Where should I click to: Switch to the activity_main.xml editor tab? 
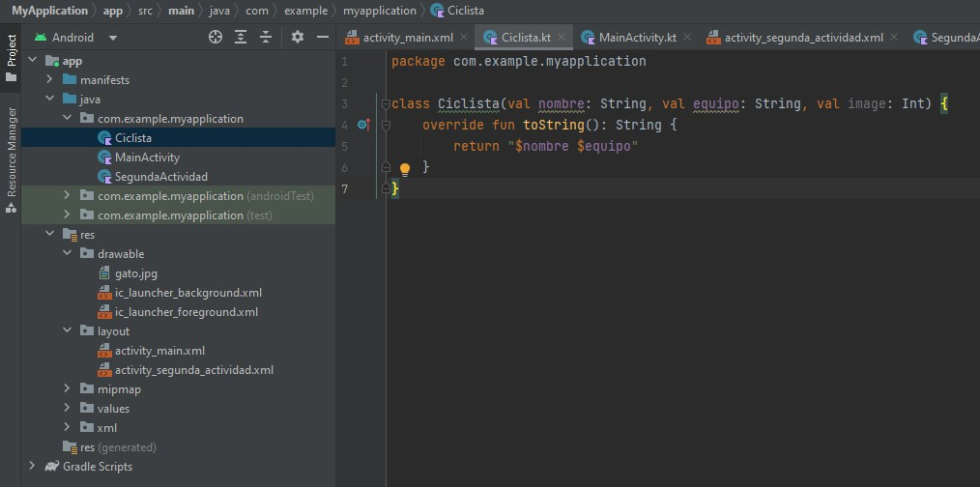(x=407, y=38)
